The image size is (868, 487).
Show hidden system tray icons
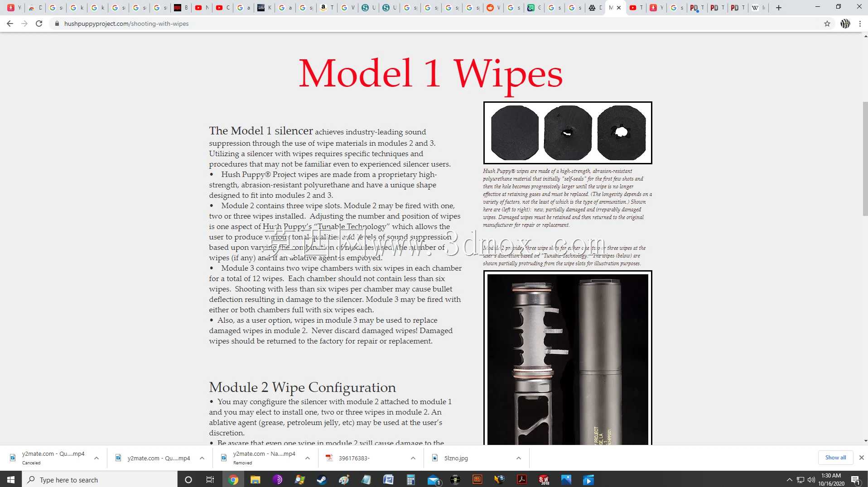[790, 480]
